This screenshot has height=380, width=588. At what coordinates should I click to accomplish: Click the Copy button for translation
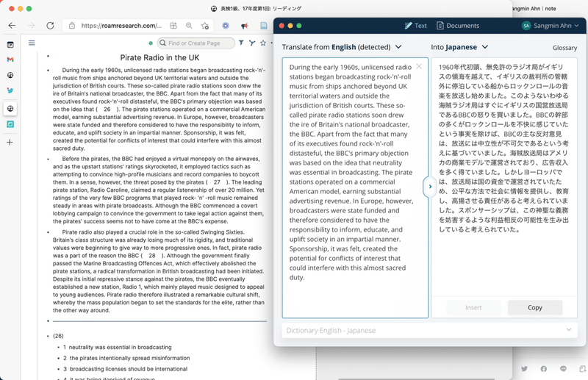coord(535,307)
